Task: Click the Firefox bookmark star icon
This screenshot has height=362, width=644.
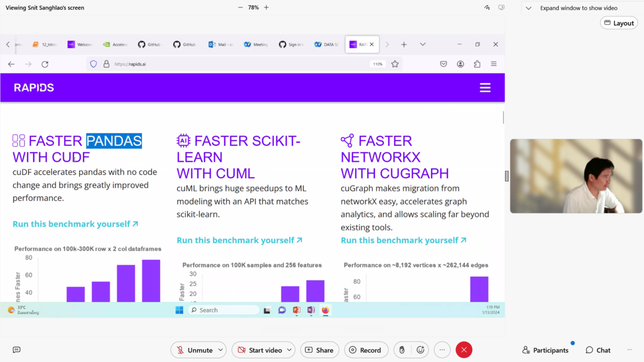Action: tap(395, 64)
